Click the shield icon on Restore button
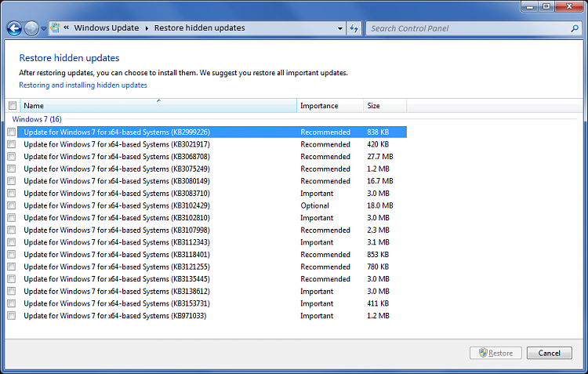 tap(483, 353)
